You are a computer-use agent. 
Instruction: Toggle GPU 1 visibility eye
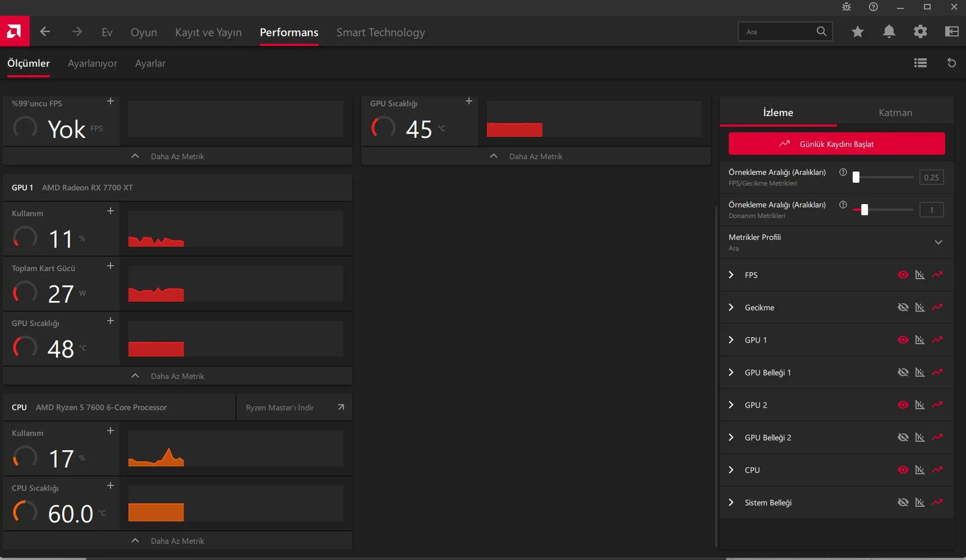[x=903, y=340]
